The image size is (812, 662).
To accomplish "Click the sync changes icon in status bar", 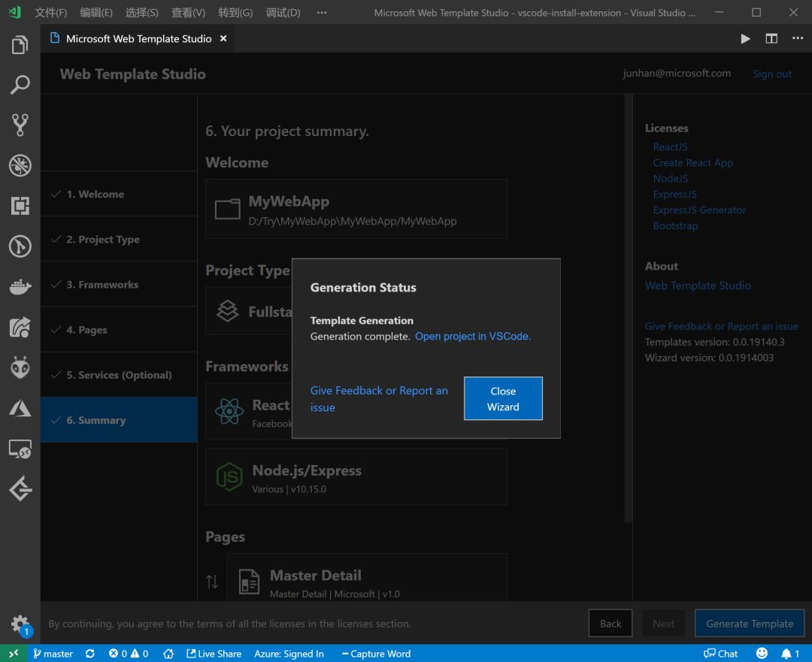I will click(x=90, y=654).
